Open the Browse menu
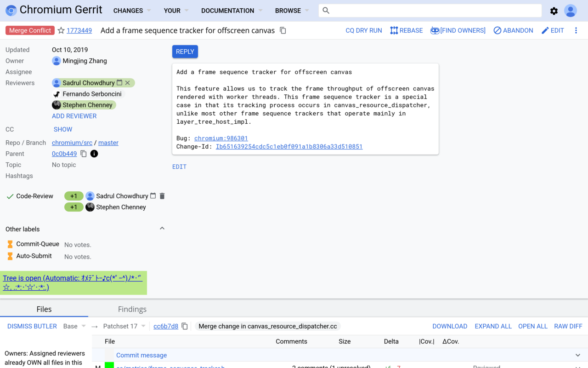 [292, 11]
